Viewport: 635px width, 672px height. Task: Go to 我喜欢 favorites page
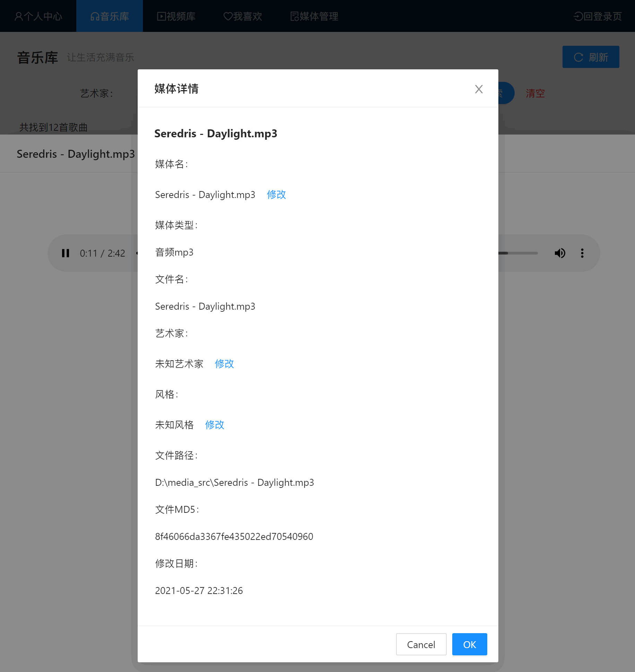pos(243,16)
